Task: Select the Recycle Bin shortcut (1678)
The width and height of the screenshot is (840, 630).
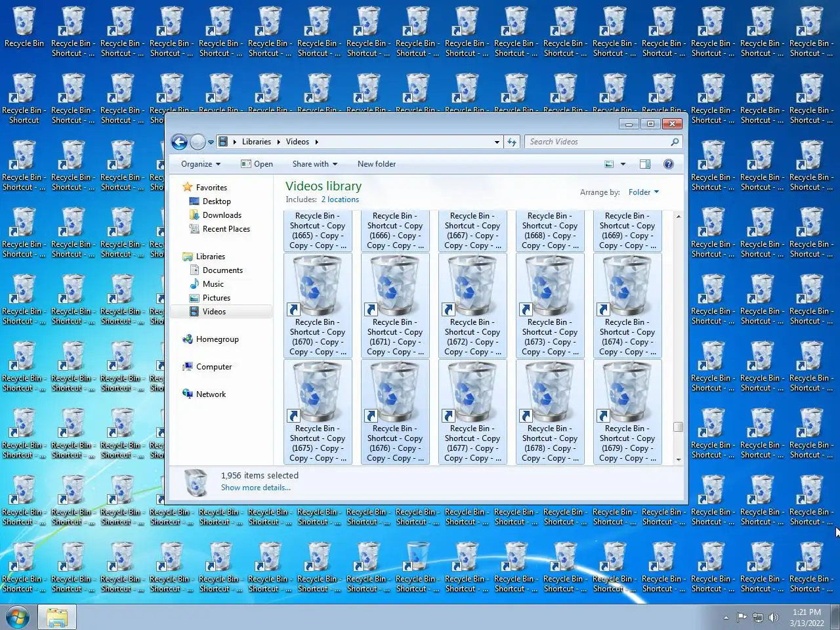Action: click(550, 411)
